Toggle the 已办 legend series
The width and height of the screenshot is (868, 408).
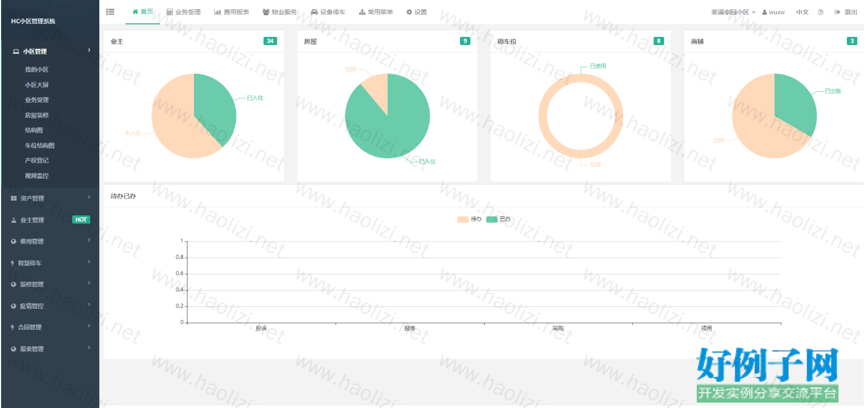tap(499, 219)
